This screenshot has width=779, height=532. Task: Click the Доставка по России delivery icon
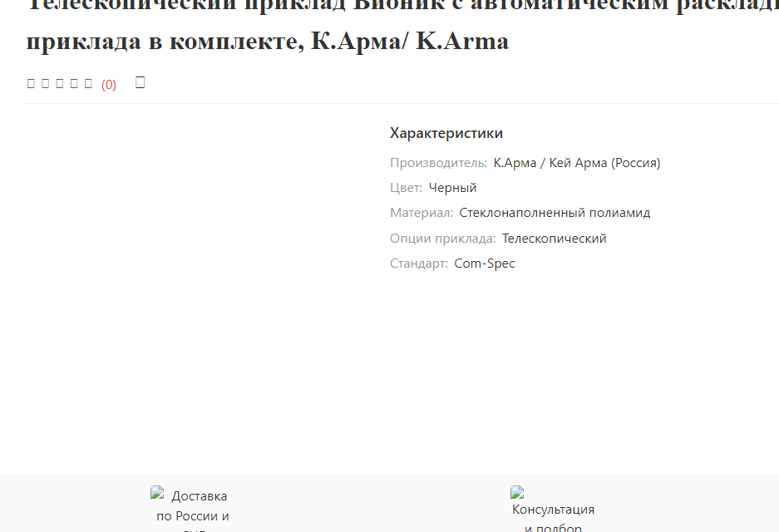pyautogui.click(x=157, y=492)
